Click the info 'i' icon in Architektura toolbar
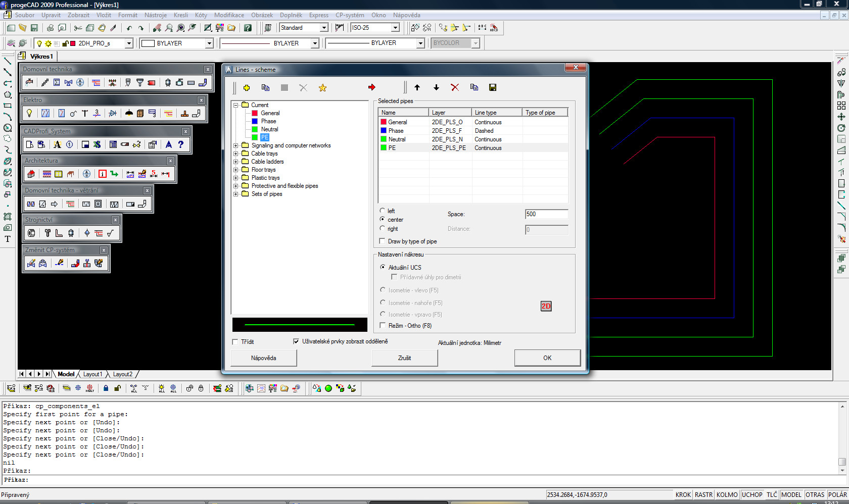 coord(103,174)
